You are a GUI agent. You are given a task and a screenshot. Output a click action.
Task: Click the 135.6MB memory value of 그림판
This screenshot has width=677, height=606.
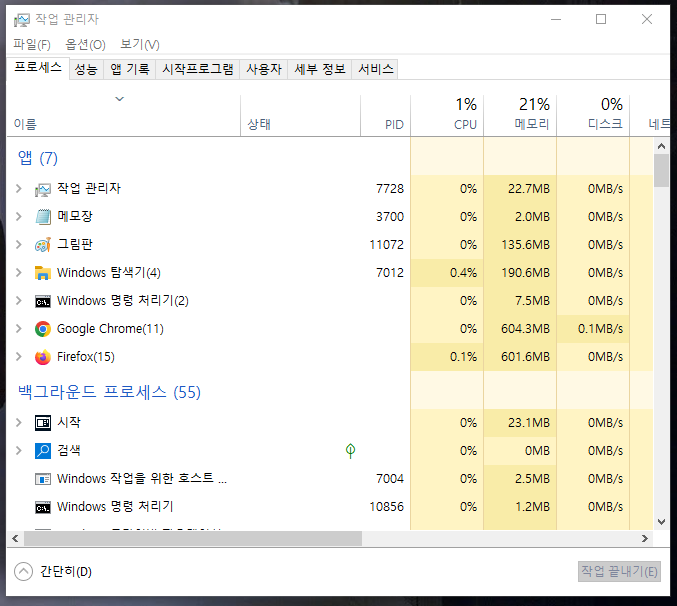pos(525,245)
